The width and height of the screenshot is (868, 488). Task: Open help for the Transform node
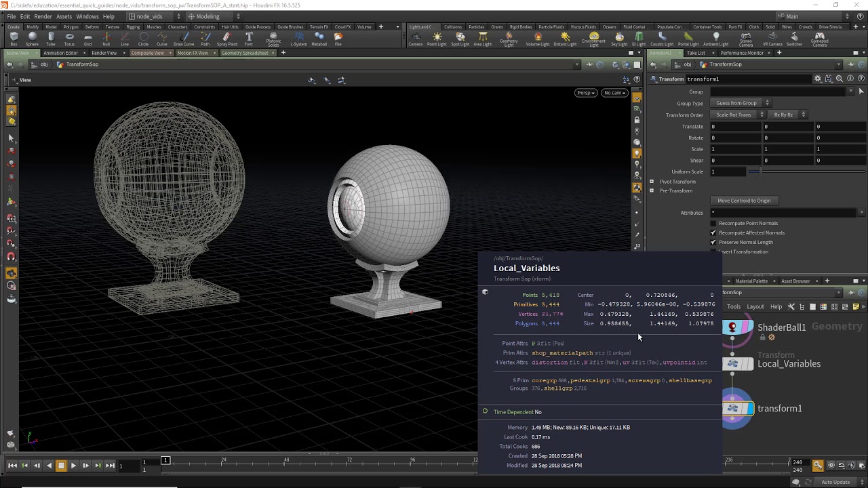point(861,79)
